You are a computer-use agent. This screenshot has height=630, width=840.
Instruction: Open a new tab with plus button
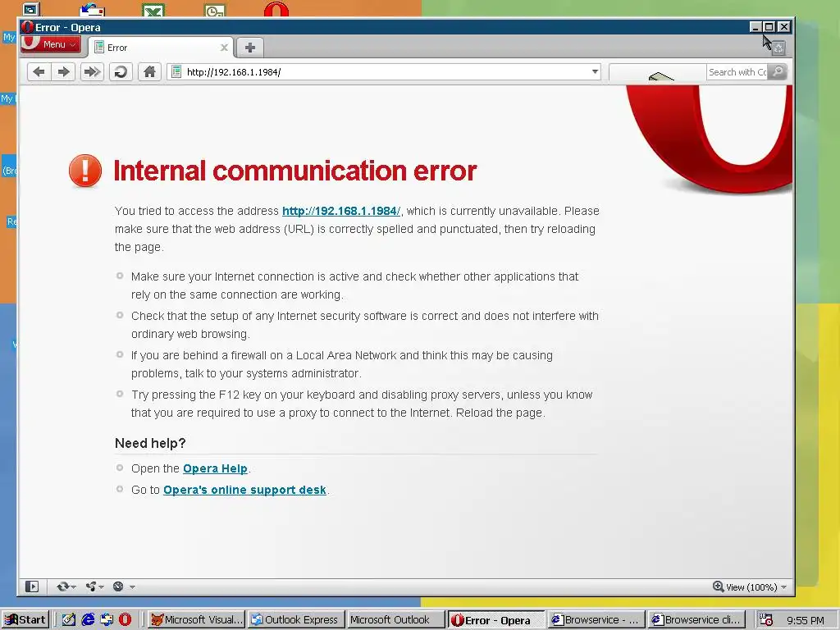click(x=249, y=48)
